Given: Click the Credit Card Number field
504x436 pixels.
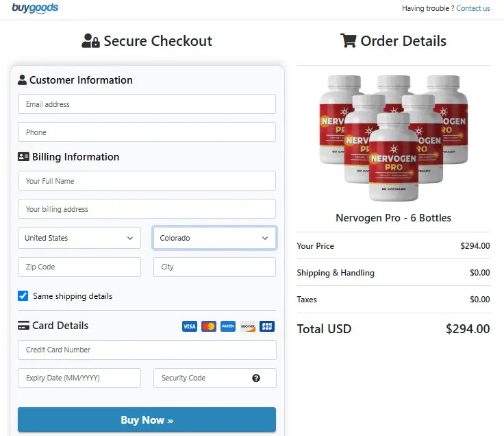Looking at the screenshot, I should (147, 350).
